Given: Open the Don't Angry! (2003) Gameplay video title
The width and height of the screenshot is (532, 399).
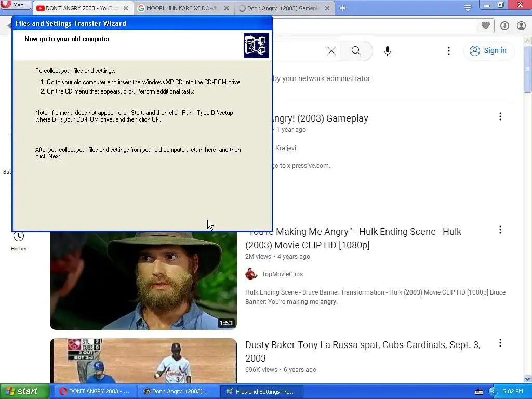Looking at the screenshot, I should pos(321,118).
